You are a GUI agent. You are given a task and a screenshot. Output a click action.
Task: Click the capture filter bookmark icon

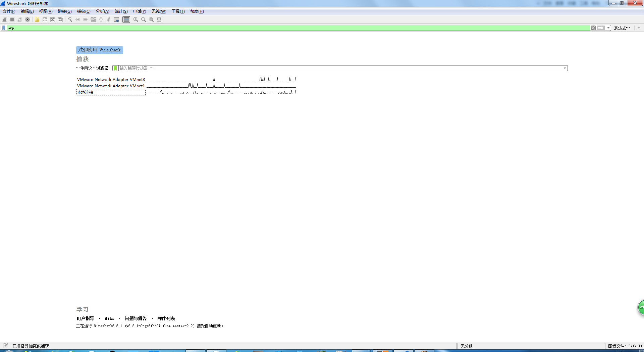(x=115, y=68)
